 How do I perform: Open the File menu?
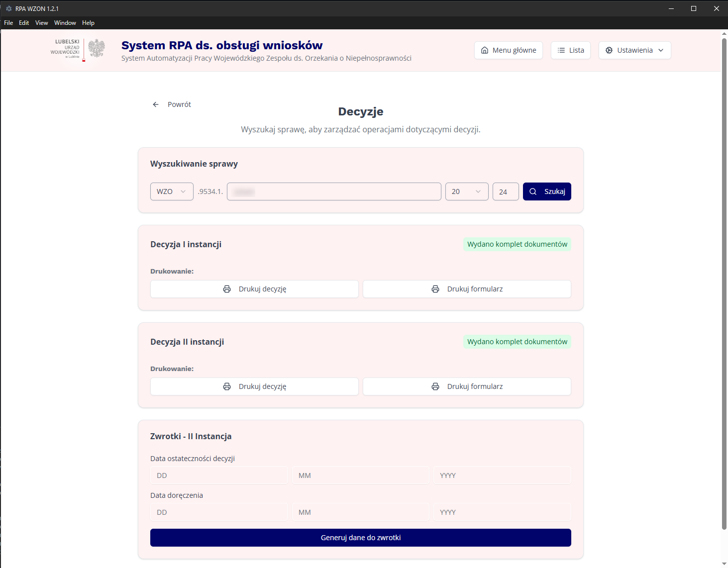coord(8,22)
